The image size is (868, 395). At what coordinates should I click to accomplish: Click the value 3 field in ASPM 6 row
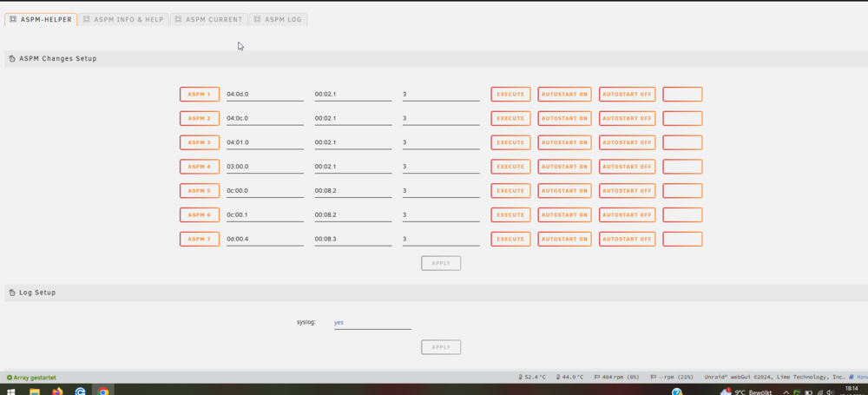point(441,215)
